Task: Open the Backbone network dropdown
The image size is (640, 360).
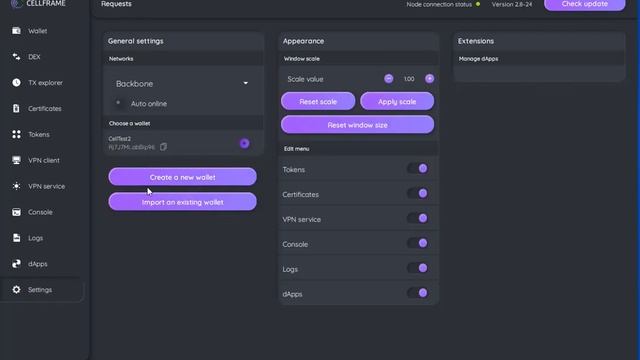Action: (182, 84)
